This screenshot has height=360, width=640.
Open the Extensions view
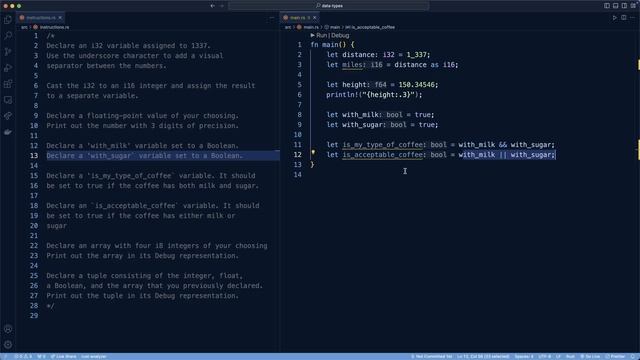pyautogui.click(x=8, y=84)
